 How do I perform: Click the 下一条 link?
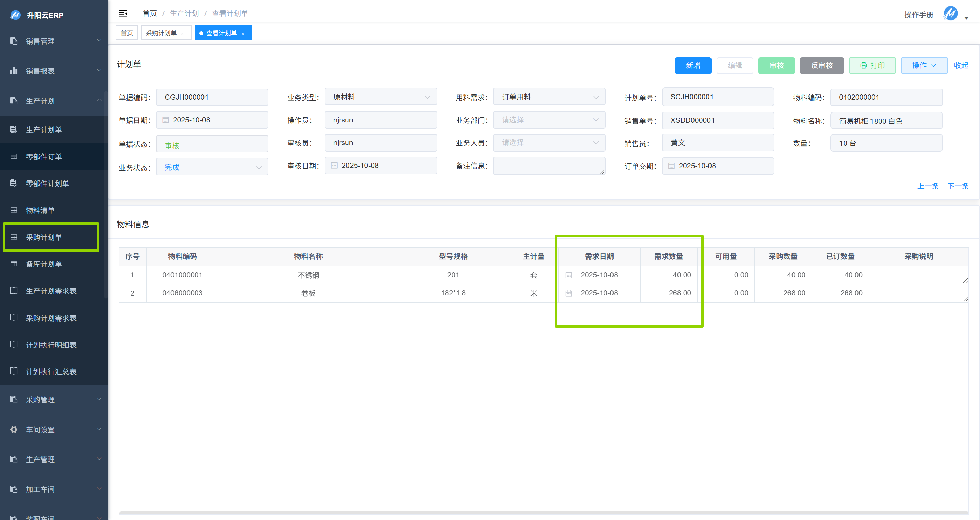958,186
